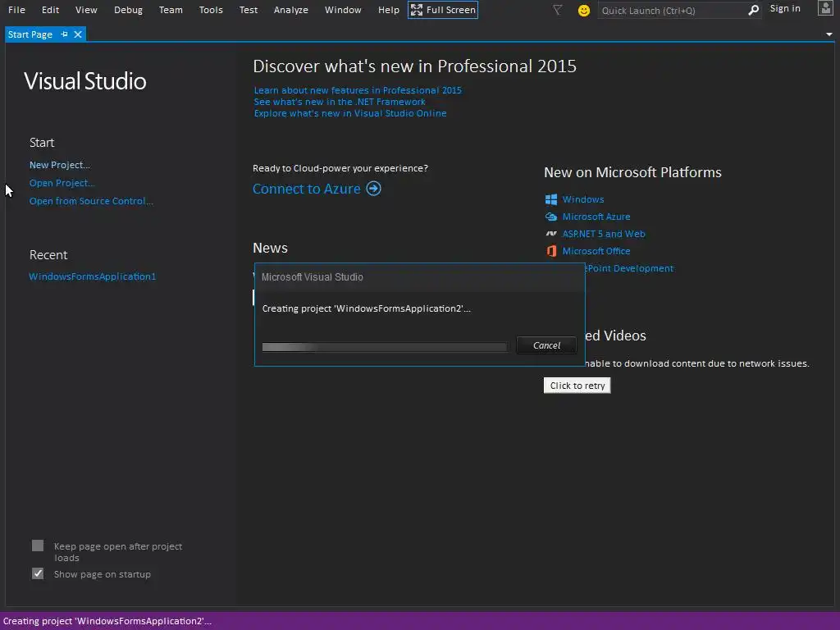
Task: Close the Start Page tab
Action: coord(78,34)
